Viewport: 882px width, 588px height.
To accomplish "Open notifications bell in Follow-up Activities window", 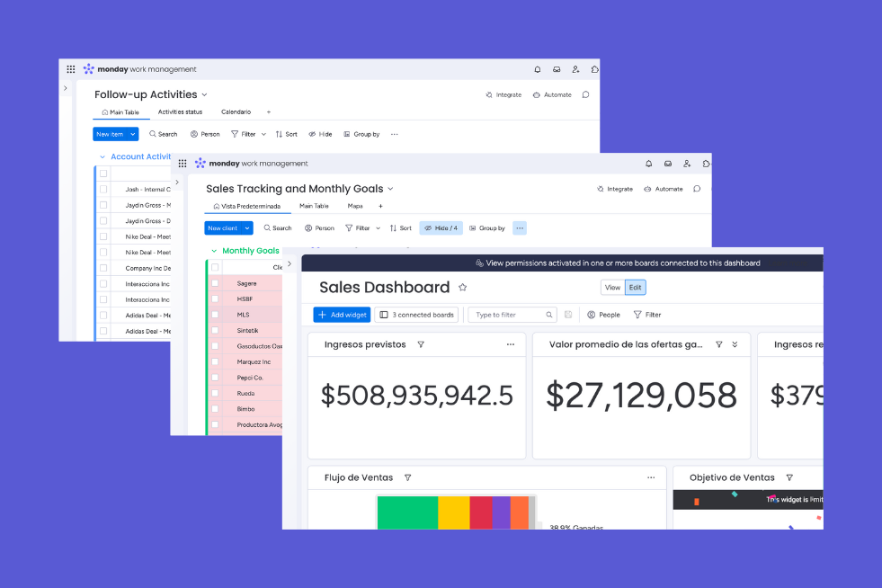I will coord(537,69).
